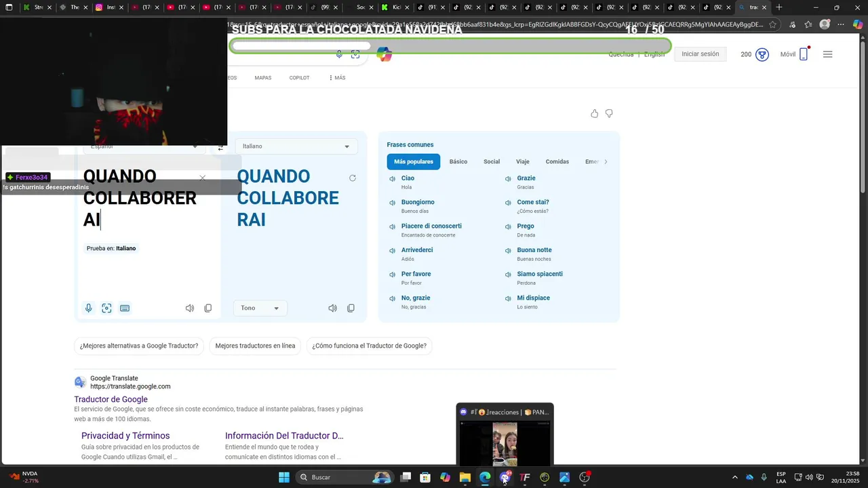Click the microphone icon in Bing search box
The width and height of the screenshot is (868, 488).
pos(339,54)
